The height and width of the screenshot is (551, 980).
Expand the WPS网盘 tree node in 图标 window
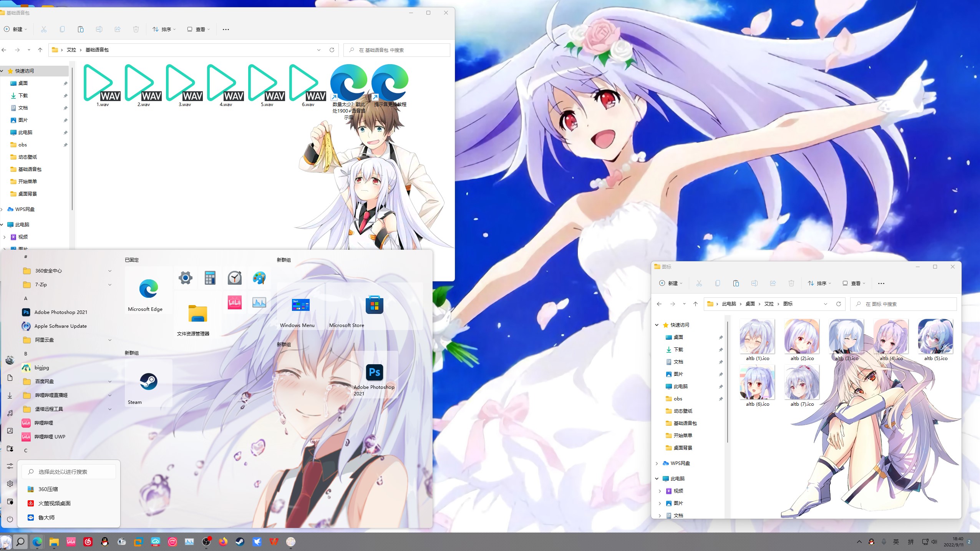pyautogui.click(x=657, y=463)
